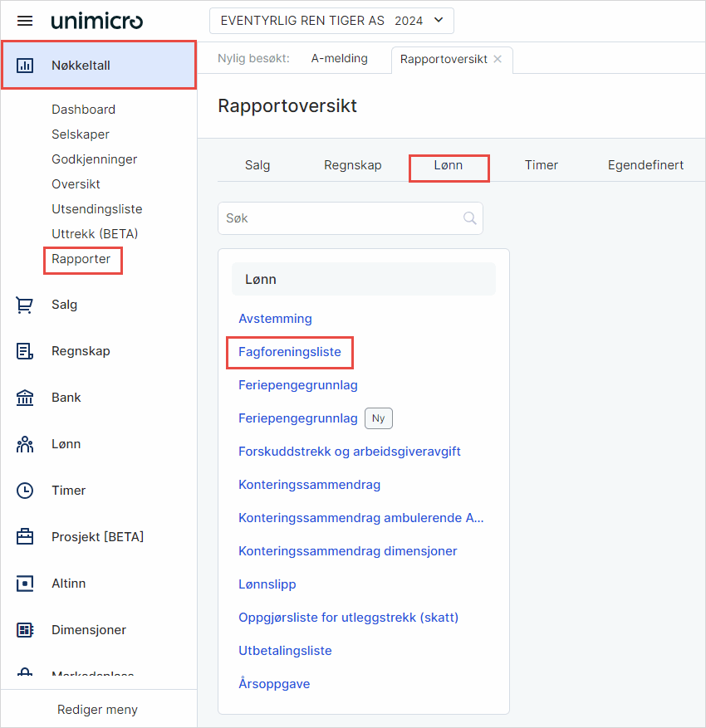Screen dimensions: 706x728
Task: Close the Rapportoversikt tab
Action: [x=498, y=59]
